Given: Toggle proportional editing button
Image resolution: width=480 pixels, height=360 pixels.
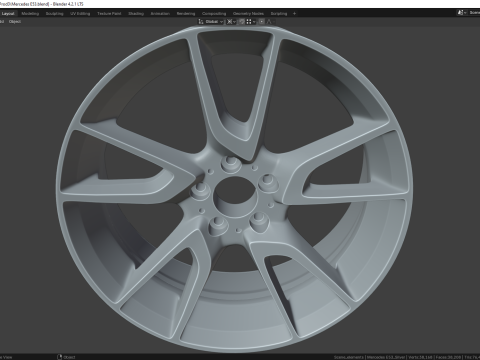Looking at the screenshot, I should [x=262, y=22].
